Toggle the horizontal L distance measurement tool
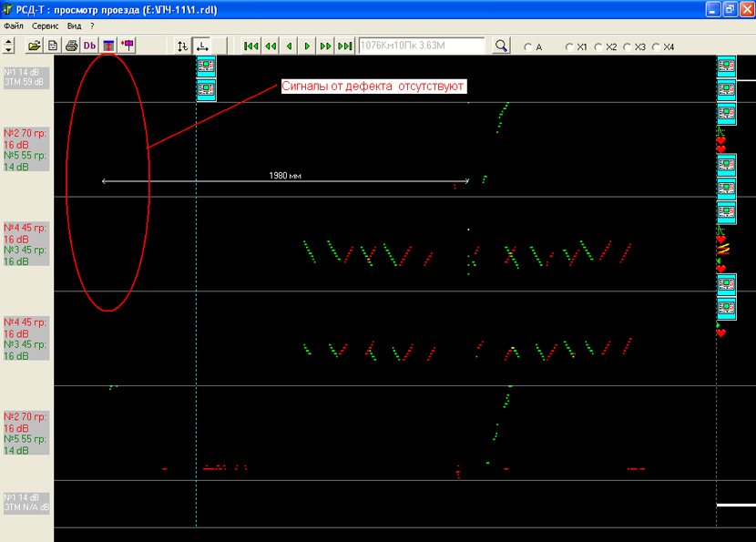The width and height of the screenshot is (756, 542). (202, 46)
